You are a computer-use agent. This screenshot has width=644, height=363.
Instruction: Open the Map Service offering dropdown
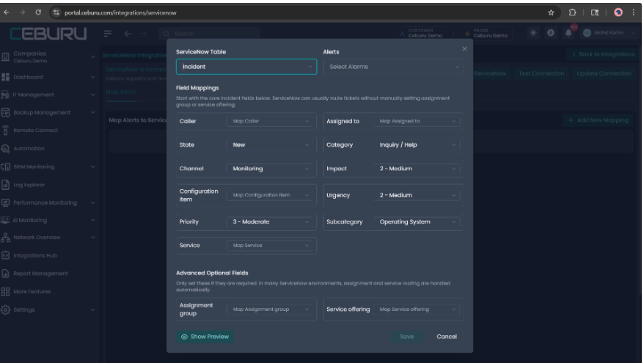click(417, 309)
